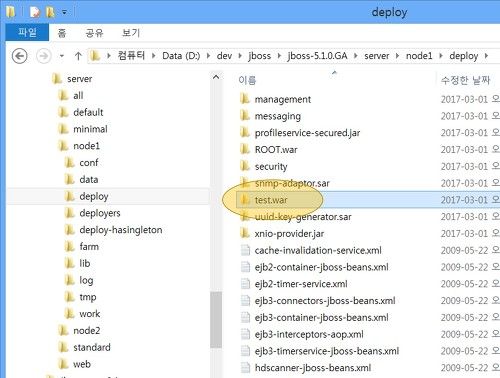This screenshot has height=378, width=500.
Task: Navigate to dev breadcrumb segment
Action: [224, 56]
